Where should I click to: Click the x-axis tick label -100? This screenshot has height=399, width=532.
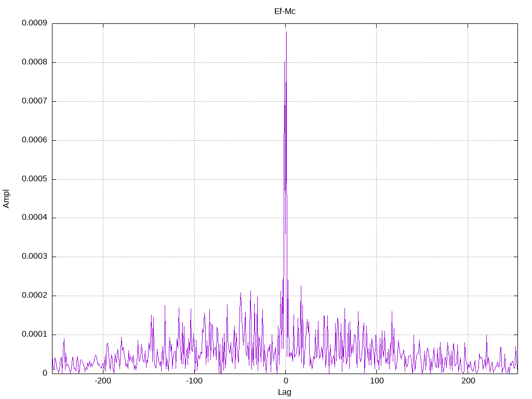click(194, 381)
